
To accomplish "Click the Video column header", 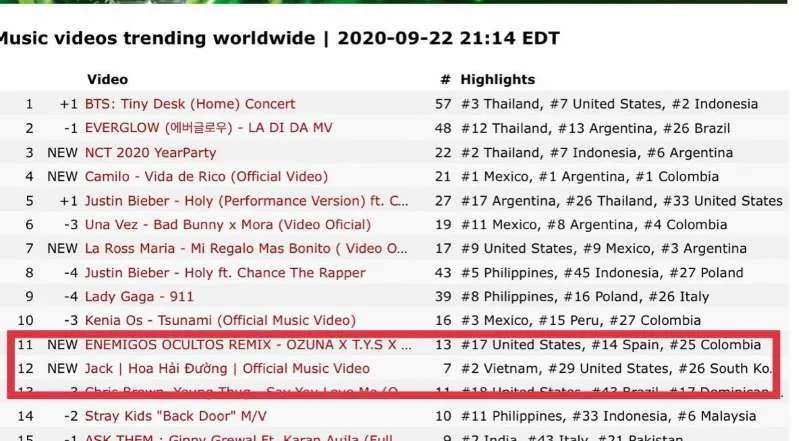I will 107,79.
